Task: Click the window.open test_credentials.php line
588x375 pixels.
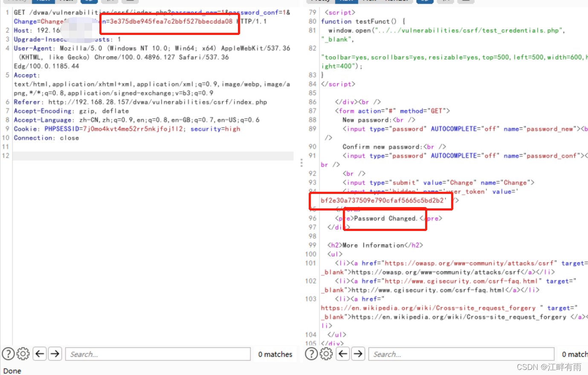Action: (x=446, y=30)
